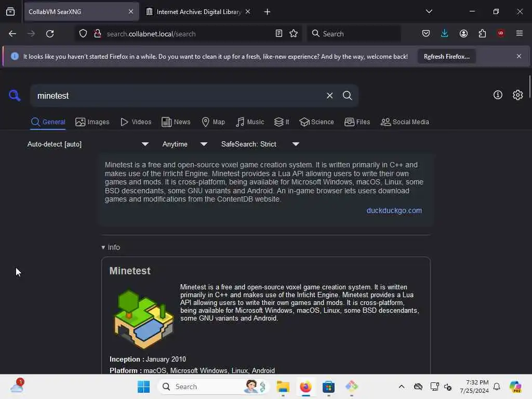Click the page vertical scrollbar

[x=529, y=87]
